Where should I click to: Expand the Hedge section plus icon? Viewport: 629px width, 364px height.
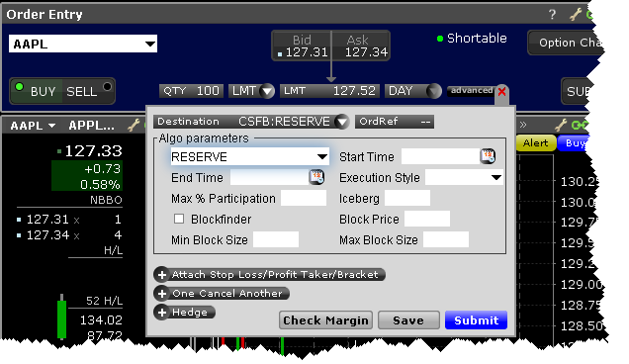(x=162, y=313)
